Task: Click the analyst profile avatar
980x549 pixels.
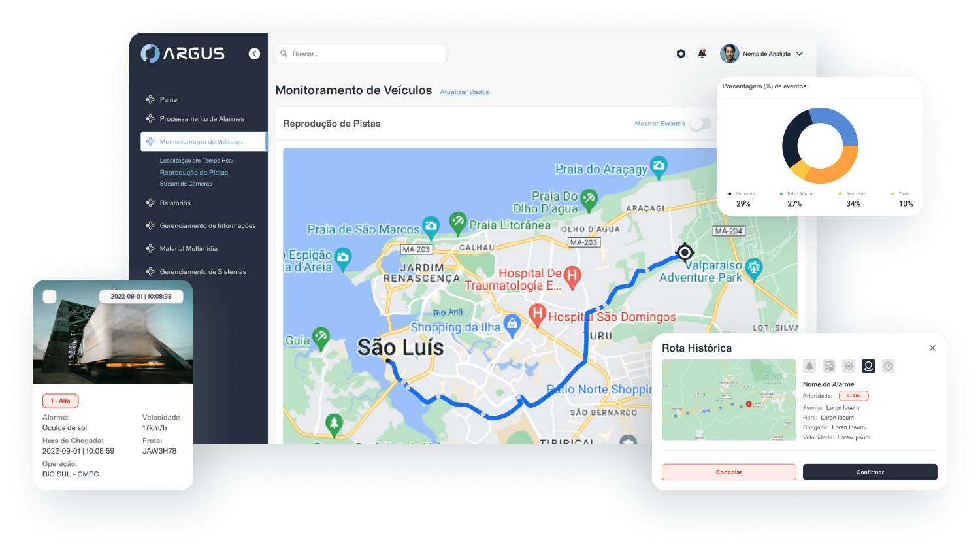Action: (x=729, y=54)
